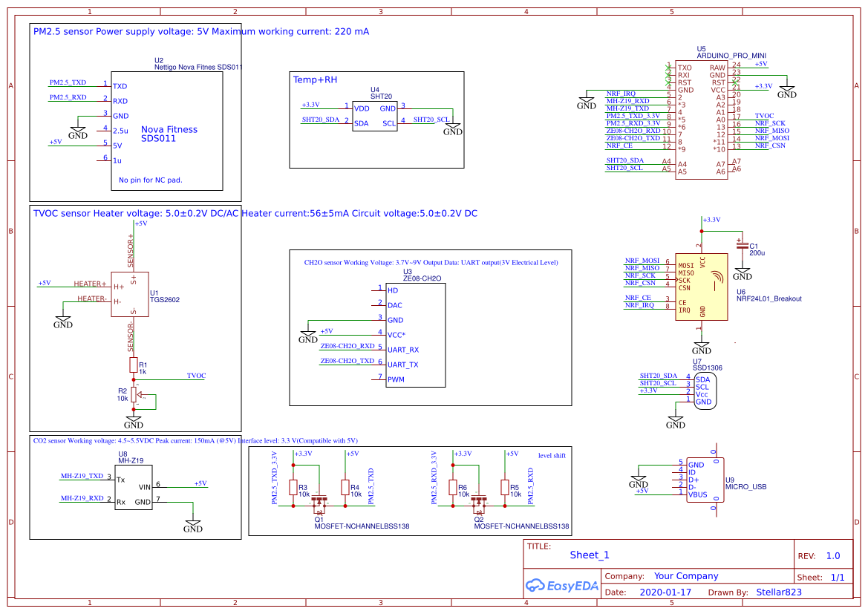868x614 pixels.
Task: Select the GND symbol beside MICRO_USB
Action: (x=639, y=481)
